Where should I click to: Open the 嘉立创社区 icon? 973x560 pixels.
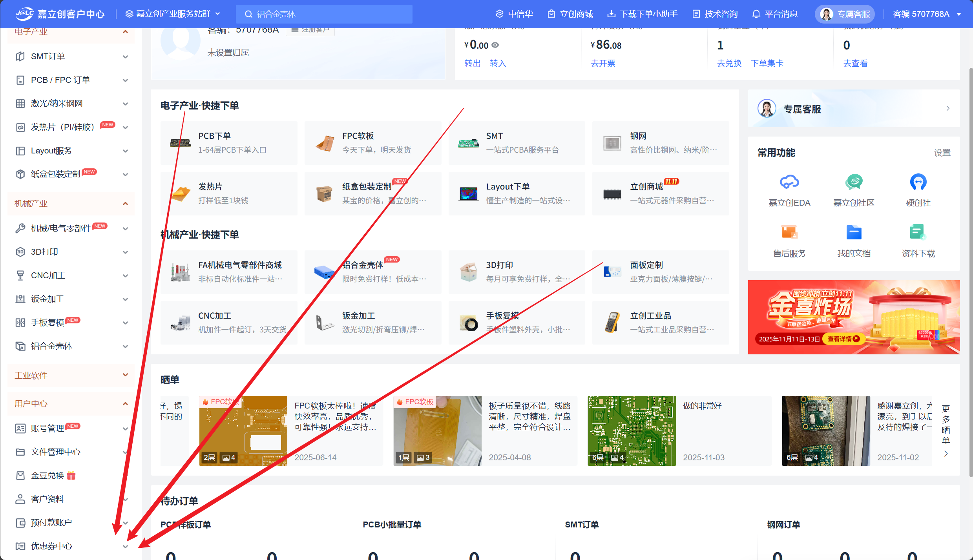pos(854,182)
